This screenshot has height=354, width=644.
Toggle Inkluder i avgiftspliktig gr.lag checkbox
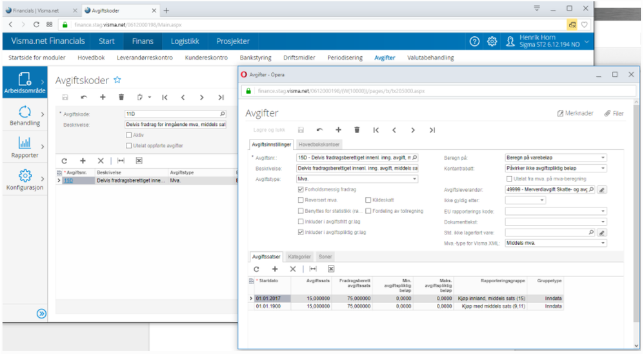tap(301, 233)
